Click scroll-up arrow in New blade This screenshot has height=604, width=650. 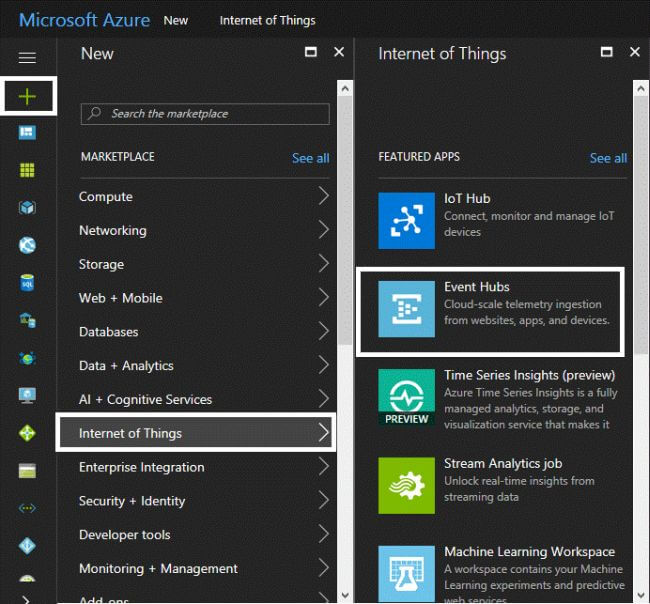point(345,88)
